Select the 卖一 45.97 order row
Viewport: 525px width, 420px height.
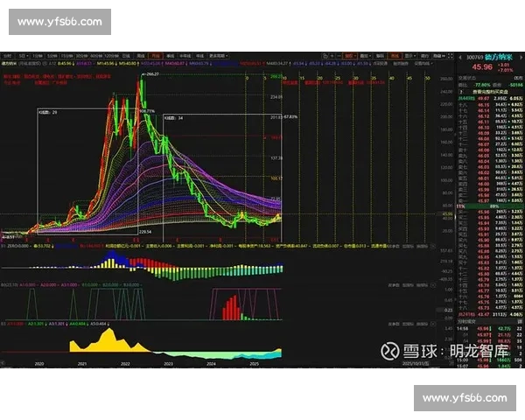click(x=490, y=200)
